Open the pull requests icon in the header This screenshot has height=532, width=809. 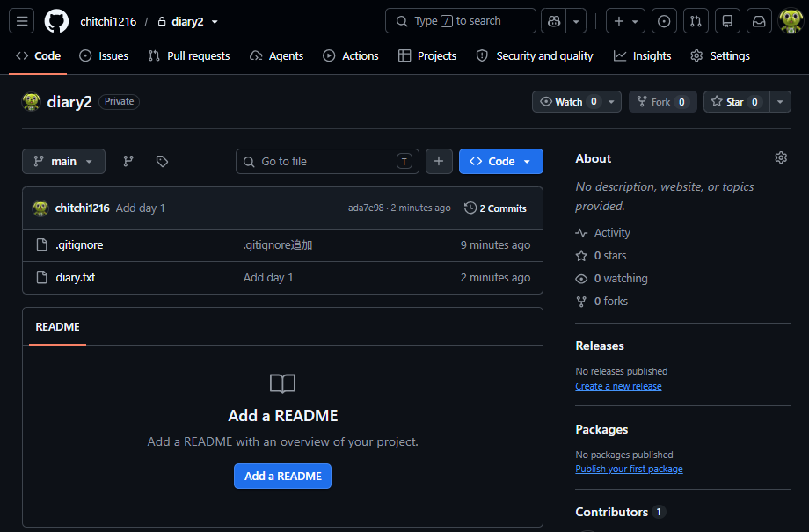(x=696, y=21)
